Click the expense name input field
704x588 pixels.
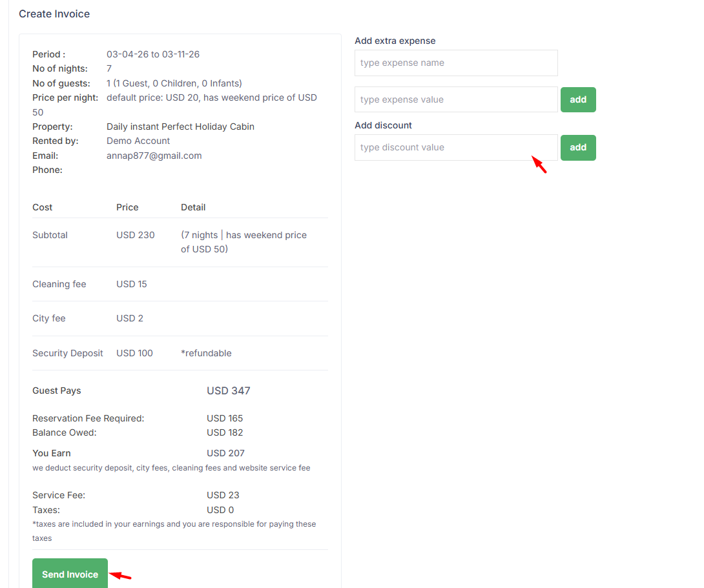pos(455,63)
